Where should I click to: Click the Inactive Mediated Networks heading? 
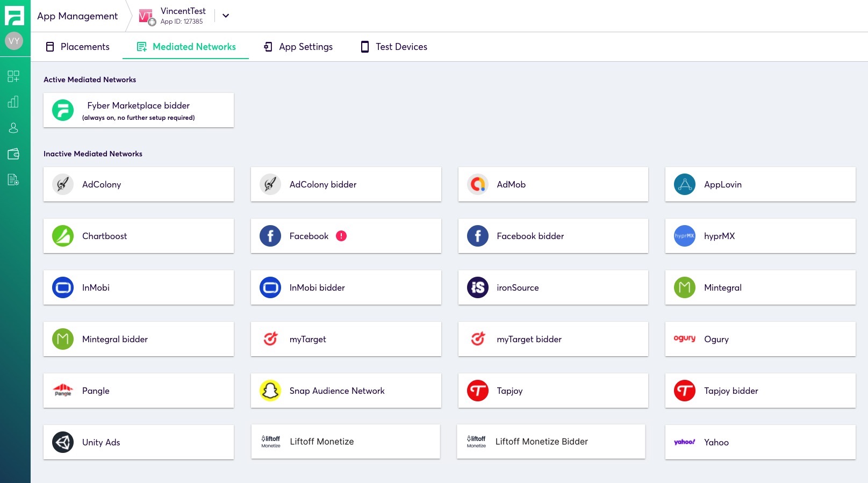point(93,154)
